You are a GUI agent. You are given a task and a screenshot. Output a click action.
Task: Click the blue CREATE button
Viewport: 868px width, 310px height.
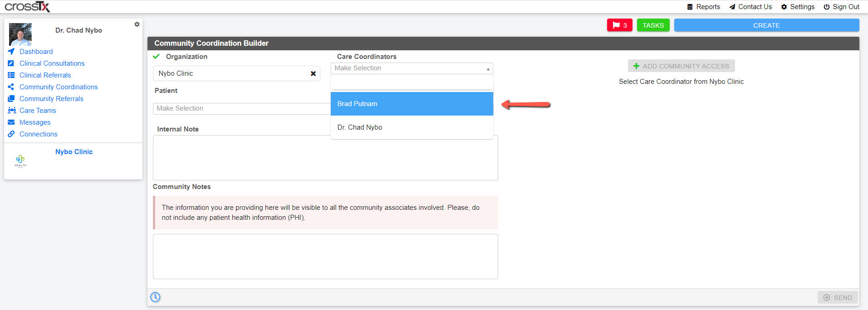(x=766, y=25)
